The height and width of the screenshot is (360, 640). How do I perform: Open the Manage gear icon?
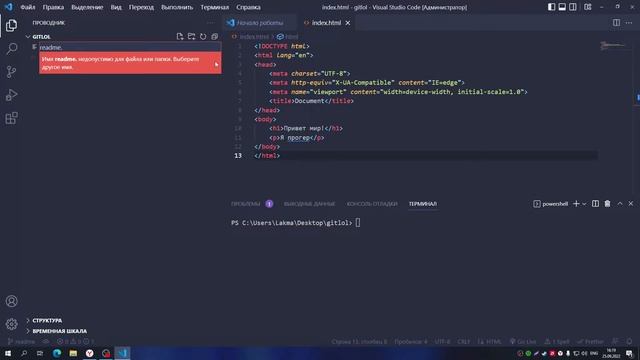pos(11,324)
